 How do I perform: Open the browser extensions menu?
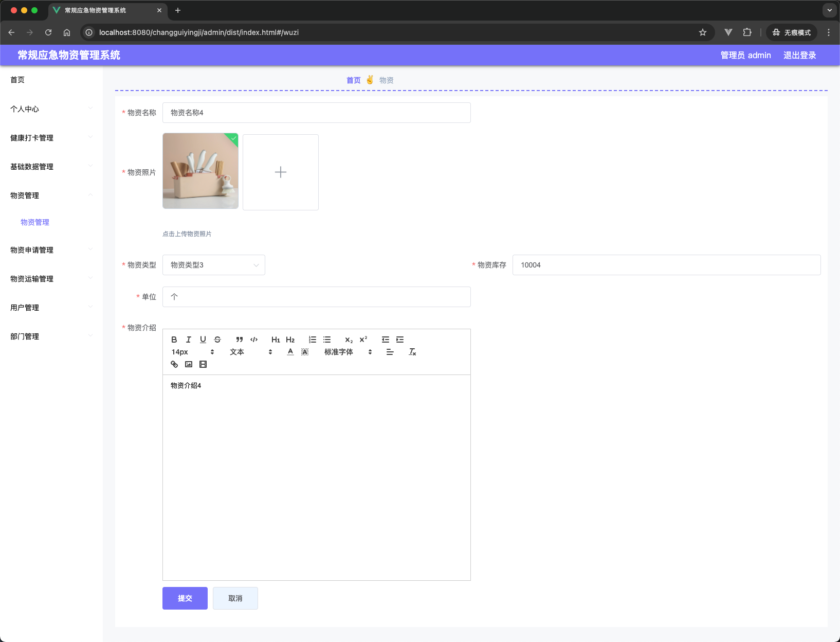747,32
